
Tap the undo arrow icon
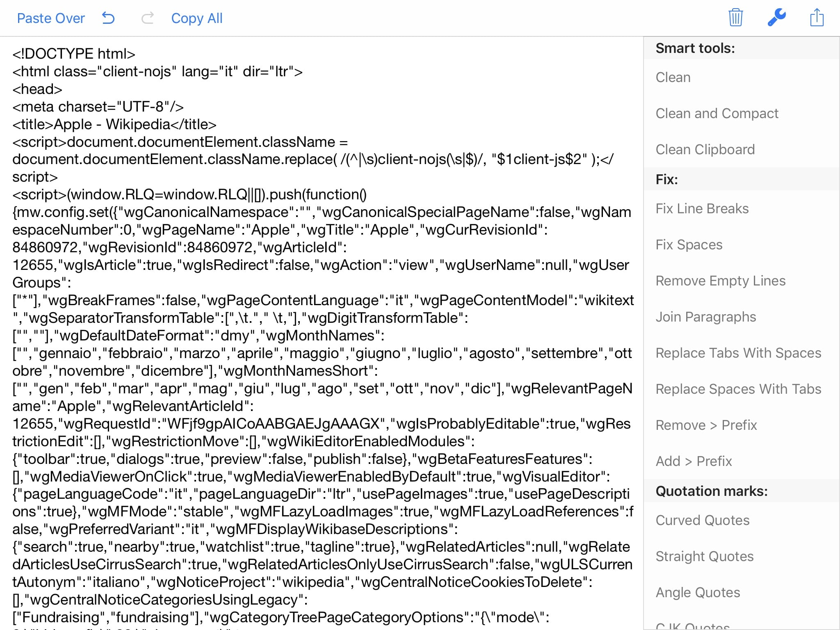108,18
